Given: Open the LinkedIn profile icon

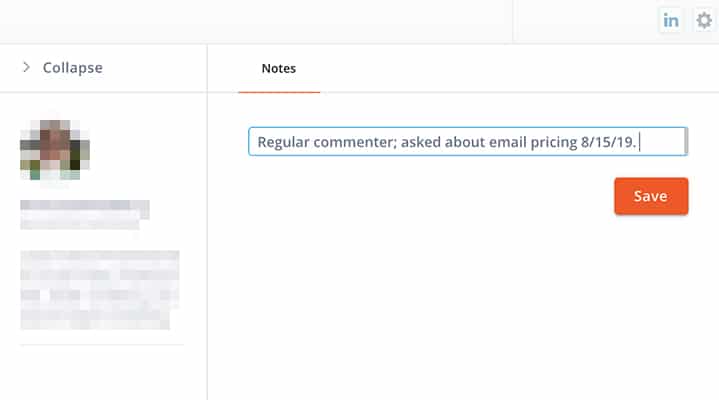Looking at the screenshot, I should 671,20.
